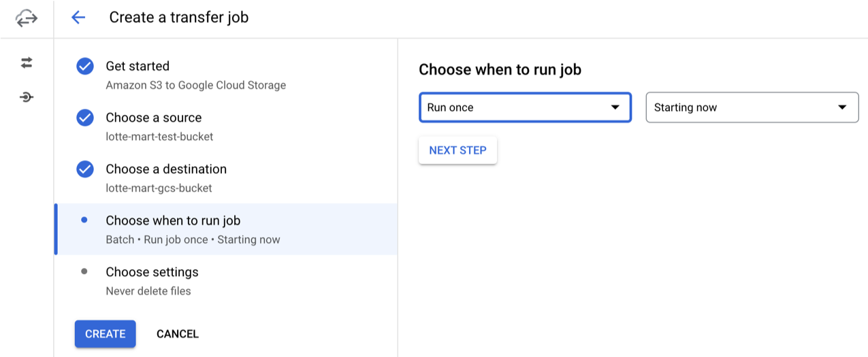Screen dimensions: 868x357
Task: Click the blue dot beside current step
Action: [84, 220]
